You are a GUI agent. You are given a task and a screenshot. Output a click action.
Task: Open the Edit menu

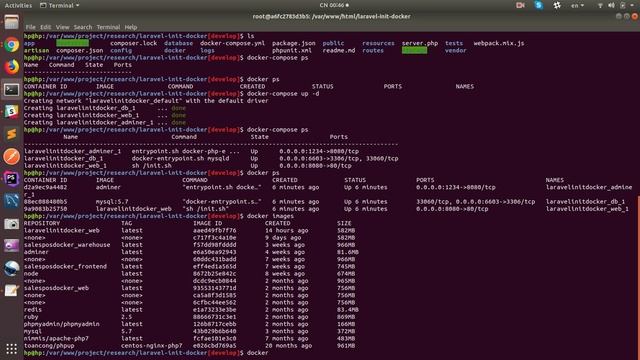point(46,27)
